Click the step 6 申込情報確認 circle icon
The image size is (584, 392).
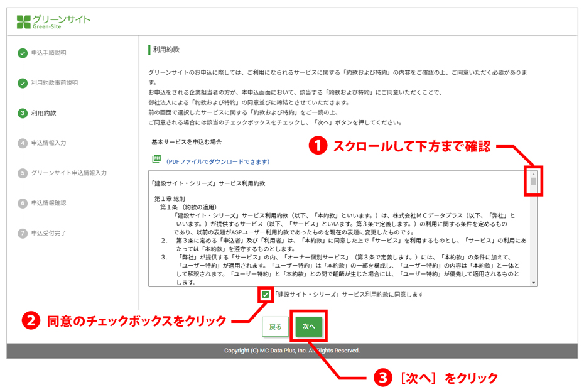23,203
